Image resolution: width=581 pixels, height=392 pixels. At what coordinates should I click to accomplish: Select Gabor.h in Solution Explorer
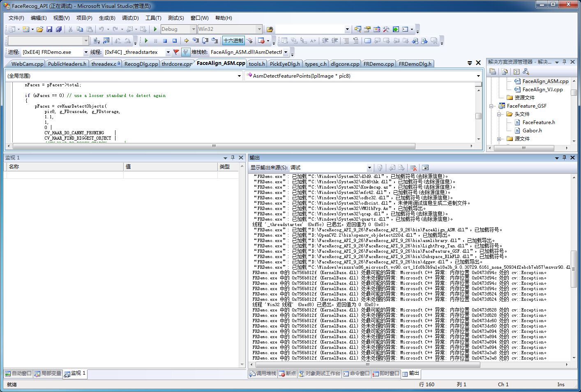pos(532,131)
